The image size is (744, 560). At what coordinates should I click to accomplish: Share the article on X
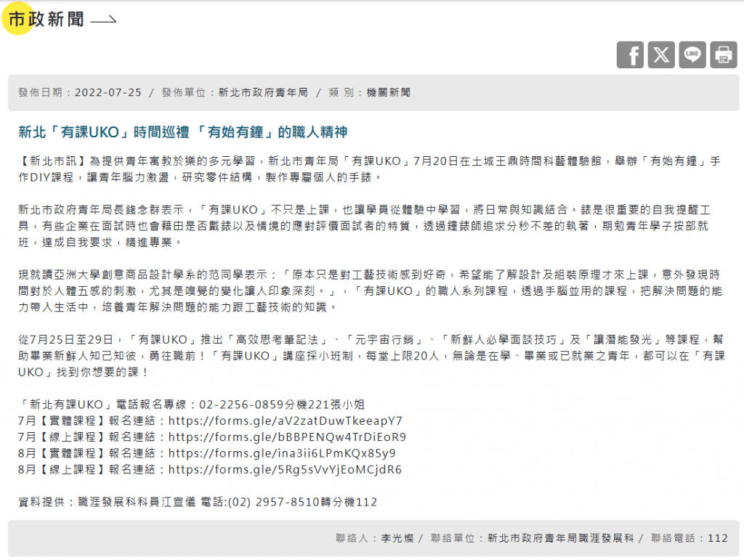point(661,54)
